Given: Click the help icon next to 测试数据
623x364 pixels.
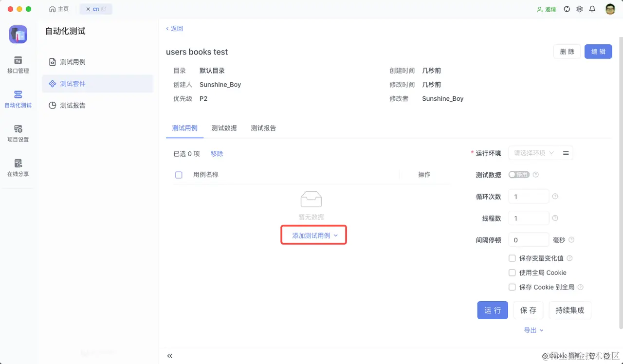Looking at the screenshot, I should tap(536, 175).
